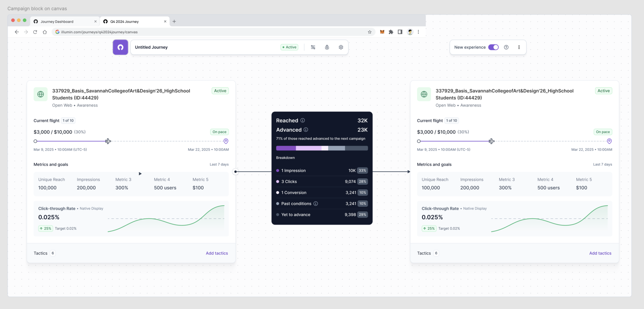Bookmark page with star icon
This screenshot has height=309, width=644.
point(370,32)
